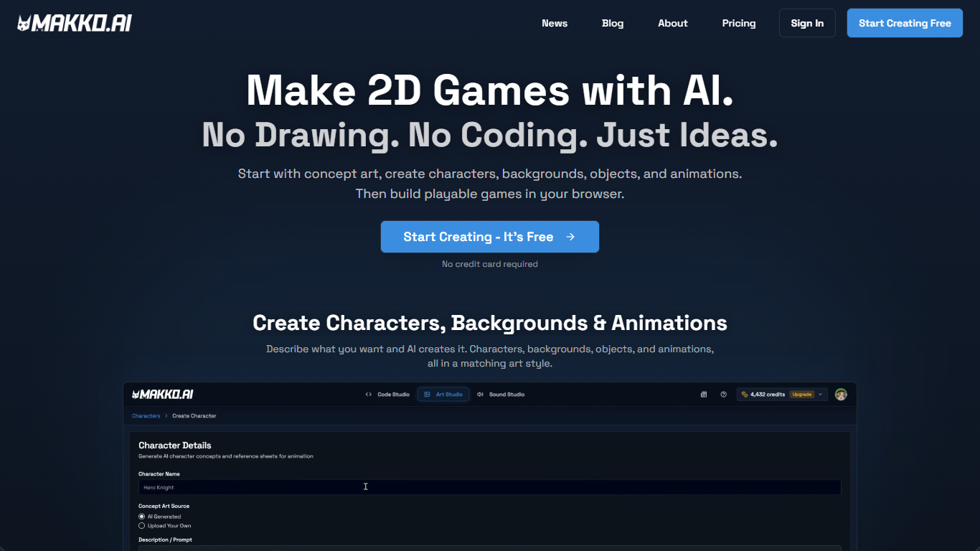Click the Sign In button

(x=807, y=23)
